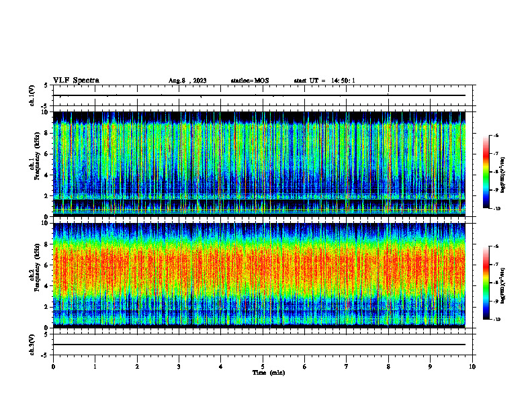Click the ch.2 frequency tick label "4"
This screenshot has height=411, width=532.
click(x=46, y=286)
